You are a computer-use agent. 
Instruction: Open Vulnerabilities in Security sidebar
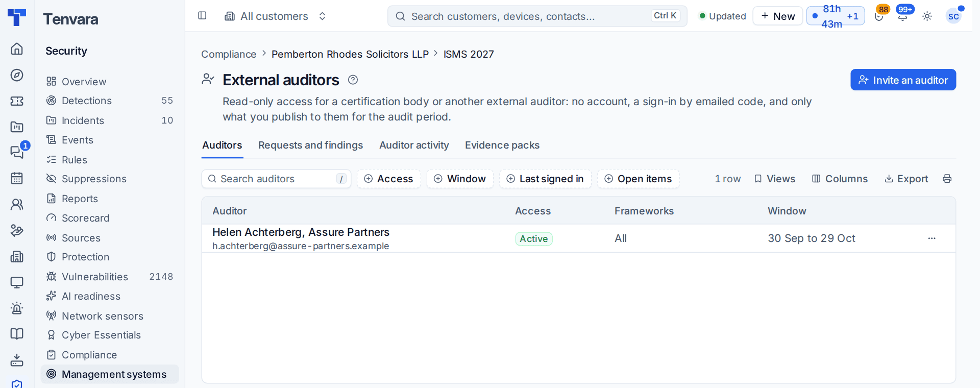click(x=110, y=277)
